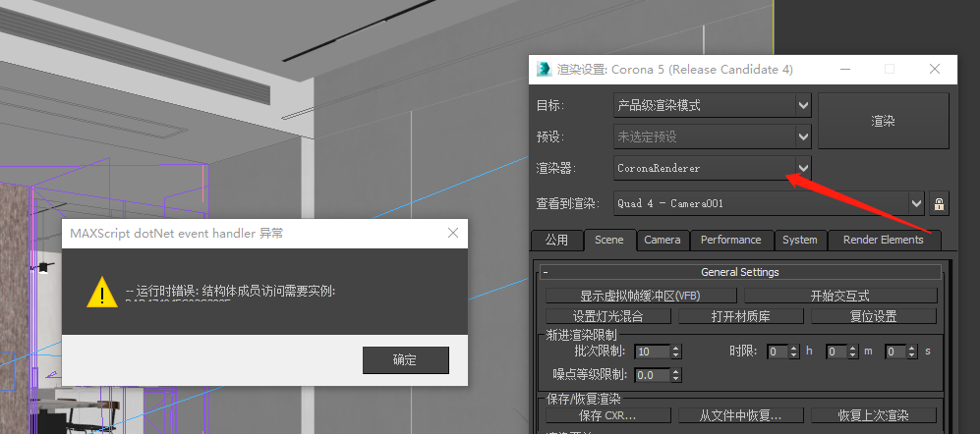Image resolution: width=980 pixels, height=434 pixels.
Task: Click the 开始交互式 button
Action: pos(840,296)
